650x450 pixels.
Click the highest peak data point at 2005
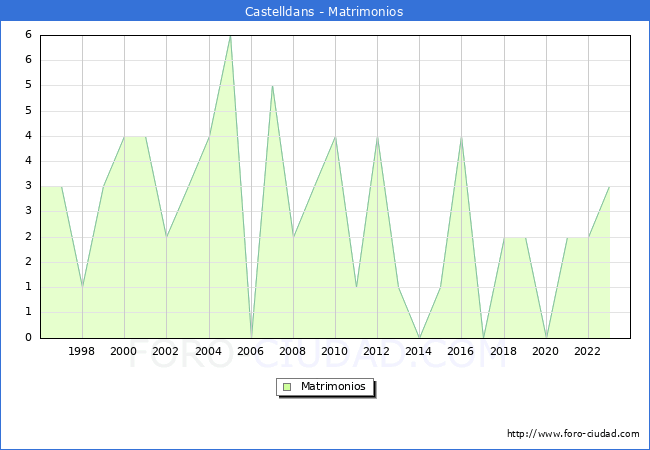(230, 36)
